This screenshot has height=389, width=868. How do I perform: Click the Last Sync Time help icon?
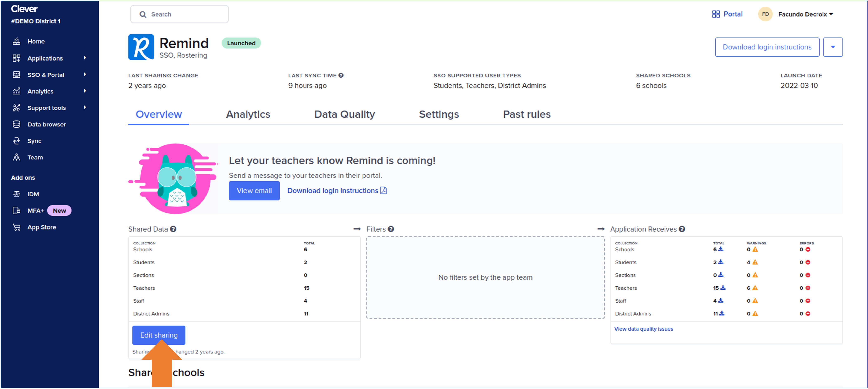pos(341,76)
